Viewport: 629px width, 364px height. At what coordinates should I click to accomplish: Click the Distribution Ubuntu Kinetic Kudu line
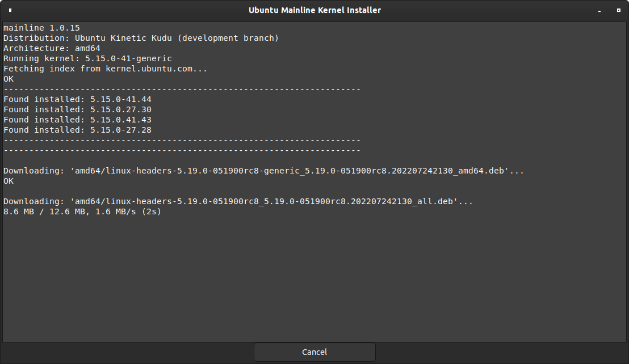[x=141, y=38]
